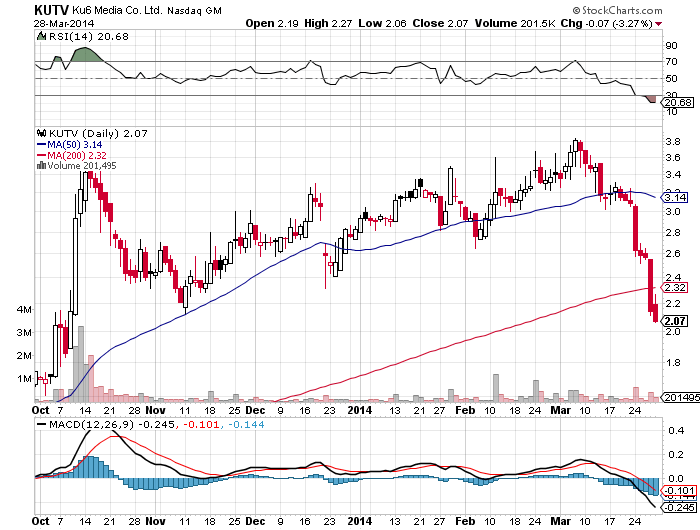
Task: Click the RSI 70 level label
Action: coord(671,61)
